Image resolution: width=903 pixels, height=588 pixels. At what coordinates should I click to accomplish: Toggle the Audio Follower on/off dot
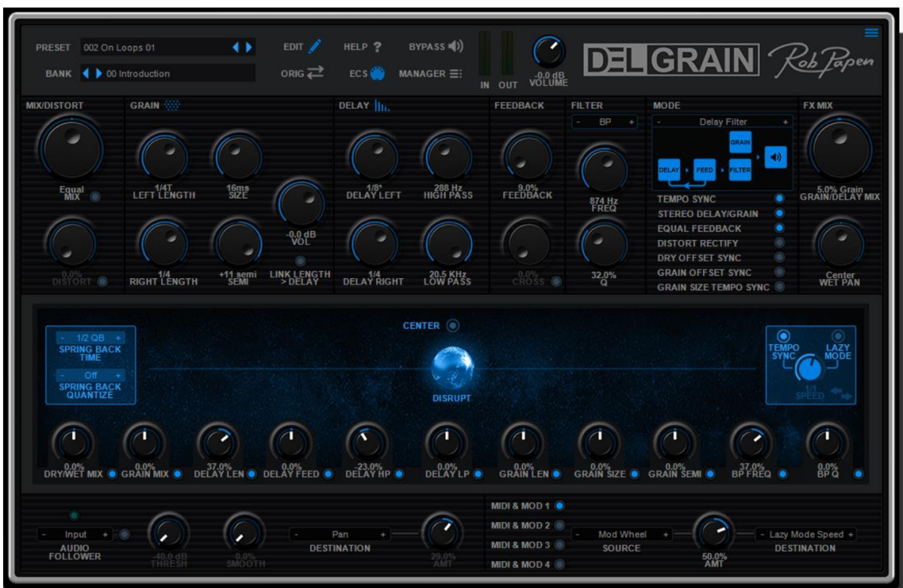(x=125, y=534)
